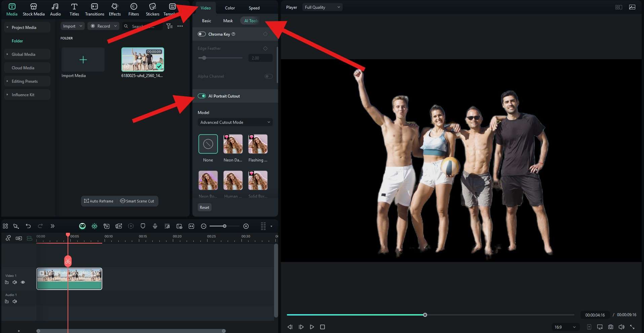This screenshot has width=644, height=333.
Task: Toggle the Alpha Channel switch
Action: [269, 76]
